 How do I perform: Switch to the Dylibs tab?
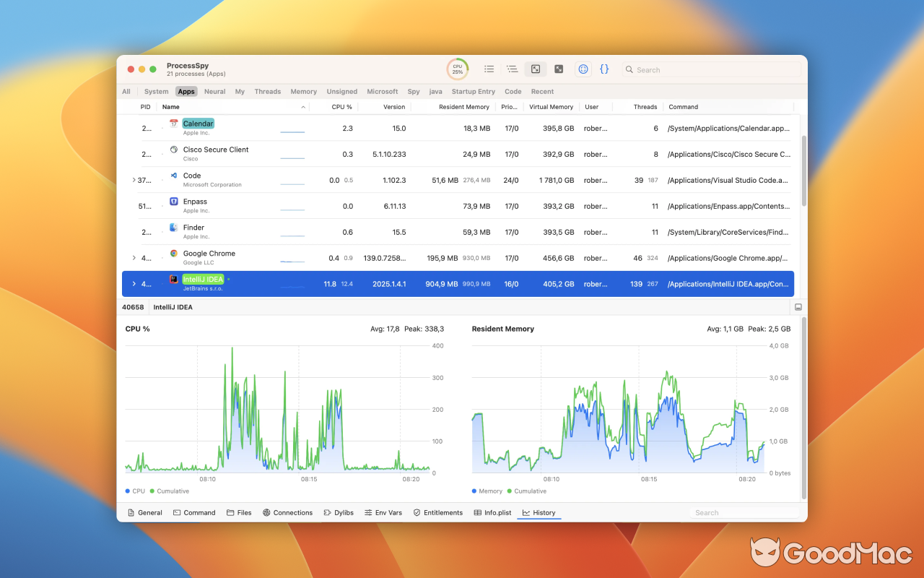tap(339, 512)
